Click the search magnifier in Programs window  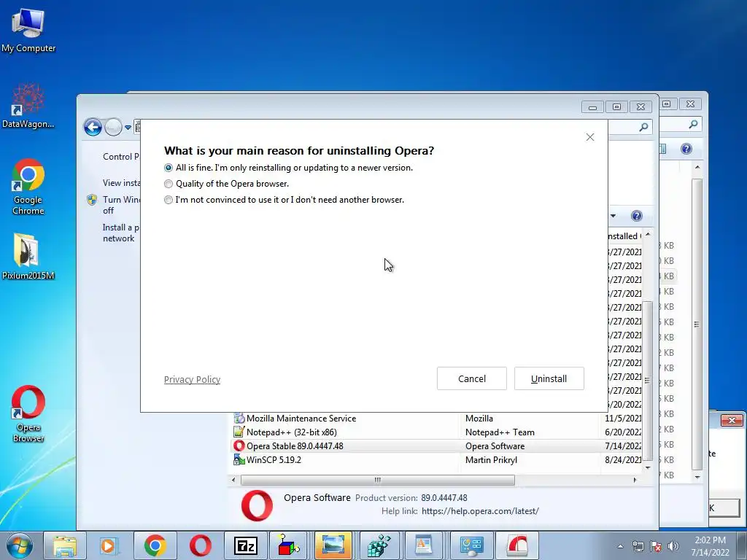[643, 127]
